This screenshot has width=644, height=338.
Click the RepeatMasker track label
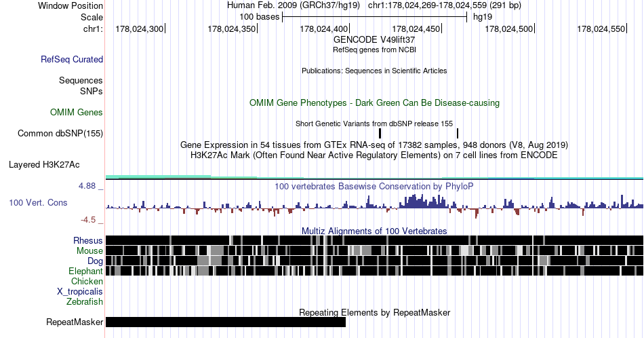pyautogui.click(x=75, y=322)
